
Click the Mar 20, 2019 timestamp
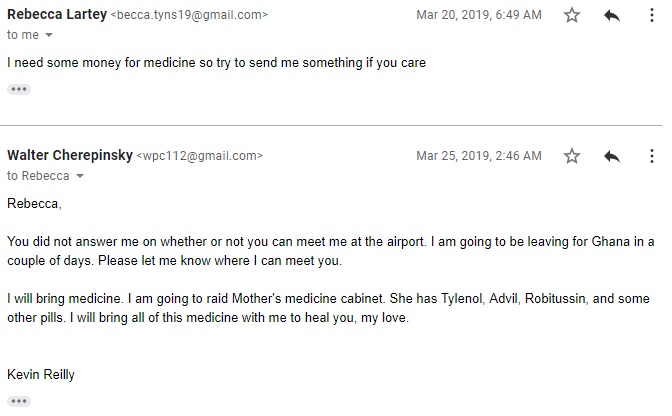(x=479, y=15)
